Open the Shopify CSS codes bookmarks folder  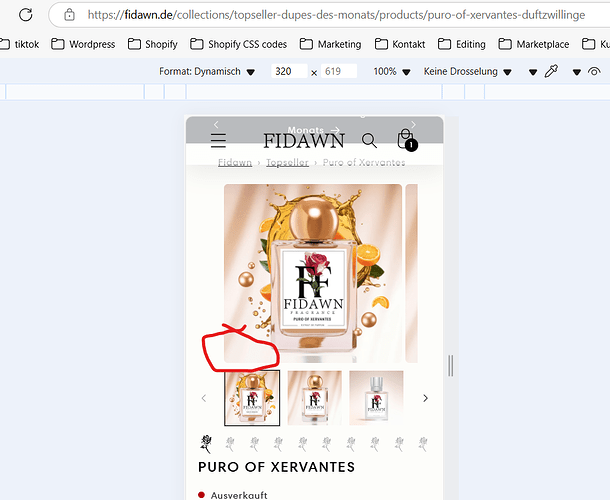click(238, 44)
